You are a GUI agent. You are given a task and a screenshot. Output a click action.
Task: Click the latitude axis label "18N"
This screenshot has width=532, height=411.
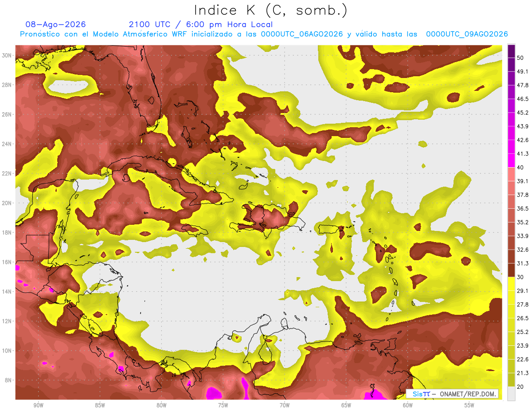click(x=7, y=233)
